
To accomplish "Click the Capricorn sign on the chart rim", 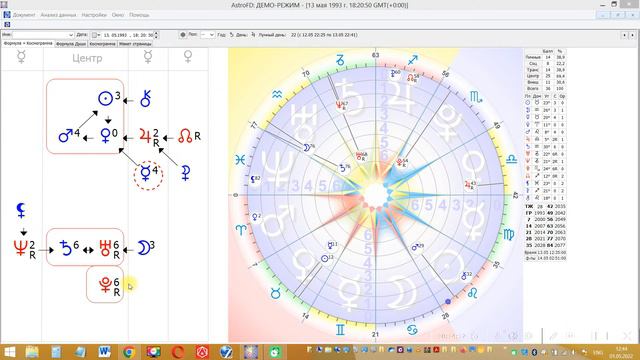I will 340,60.
